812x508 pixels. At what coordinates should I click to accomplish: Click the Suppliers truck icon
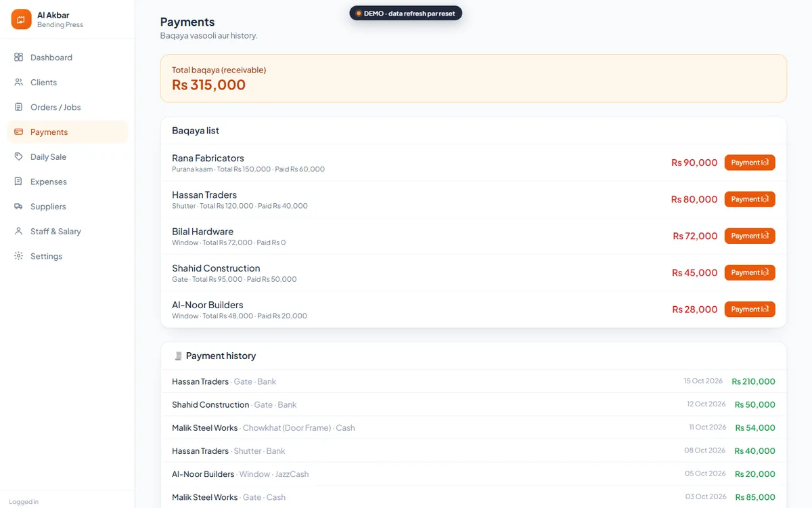(x=18, y=207)
